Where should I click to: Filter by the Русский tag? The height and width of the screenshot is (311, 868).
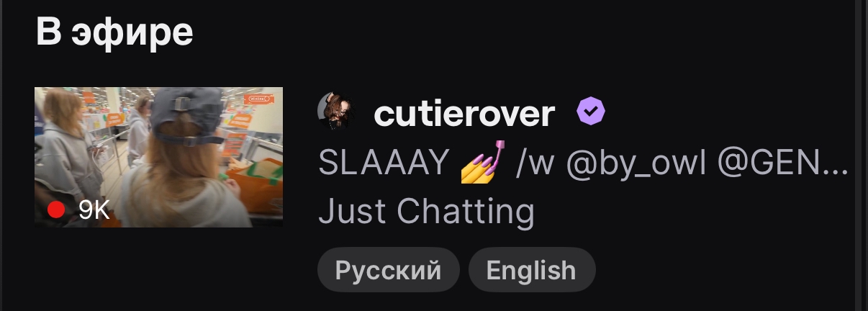pyautogui.click(x=388, y=270)
